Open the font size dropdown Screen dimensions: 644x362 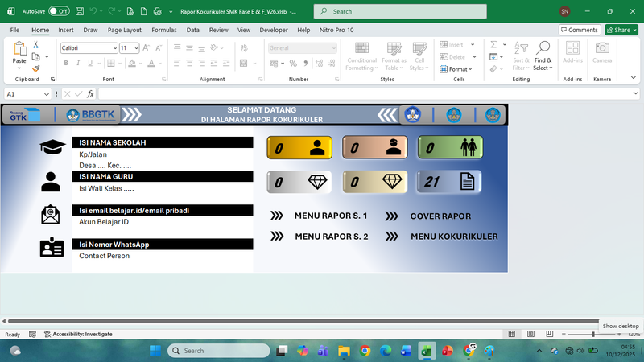(136, 48)
